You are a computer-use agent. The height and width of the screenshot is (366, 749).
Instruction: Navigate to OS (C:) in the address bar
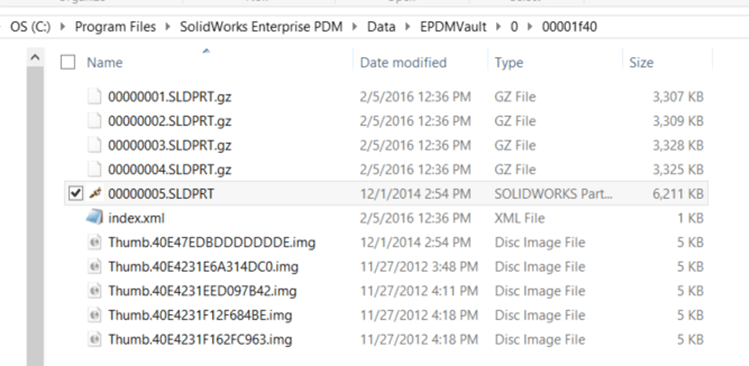tap(30, 27)
